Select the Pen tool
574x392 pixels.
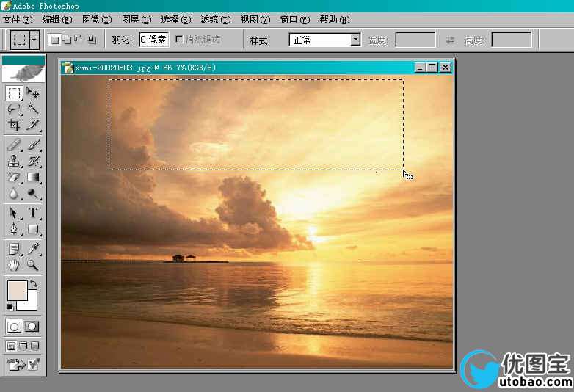(14, 229)
